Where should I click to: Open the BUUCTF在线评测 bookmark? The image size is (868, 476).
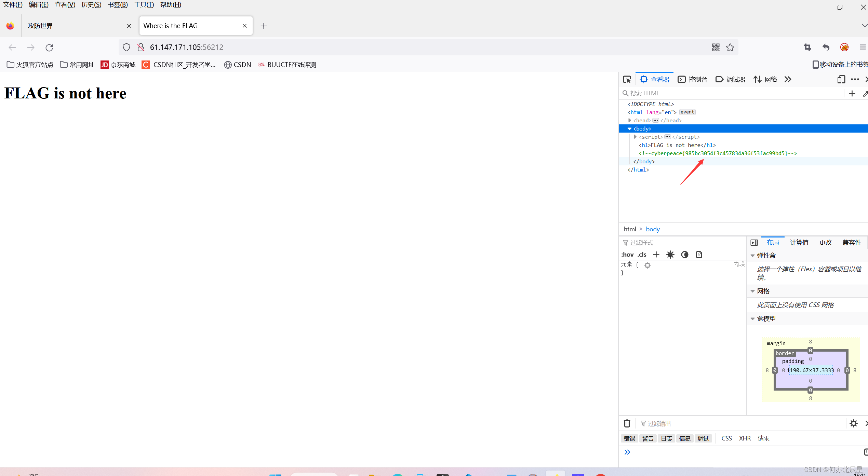(x=287, y=65)
